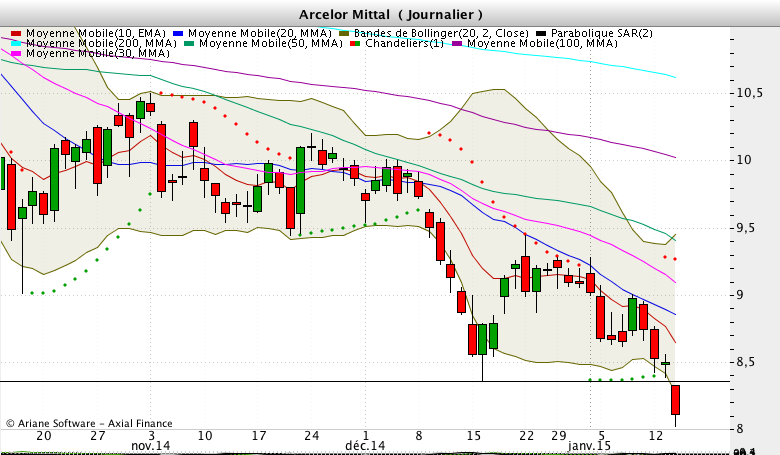
Task: Click the date label 12 on time axis
Action: pyautogui.click(x=656, y=436)
